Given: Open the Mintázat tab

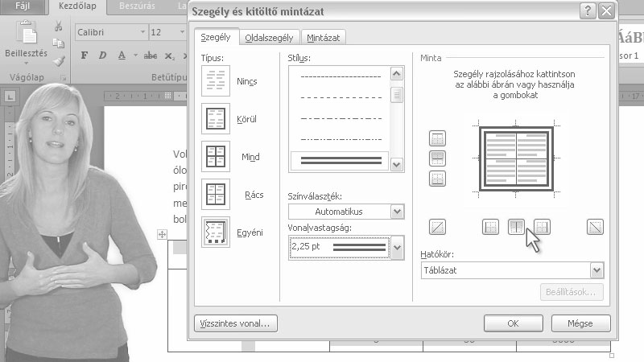Looking at the screenshot, I should coord(323,37).
